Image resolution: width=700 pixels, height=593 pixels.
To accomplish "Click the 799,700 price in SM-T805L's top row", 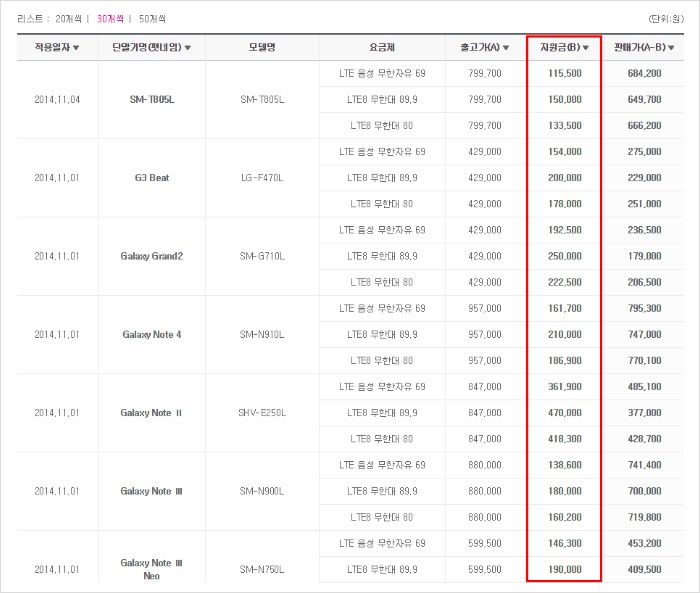I will 485,73.
